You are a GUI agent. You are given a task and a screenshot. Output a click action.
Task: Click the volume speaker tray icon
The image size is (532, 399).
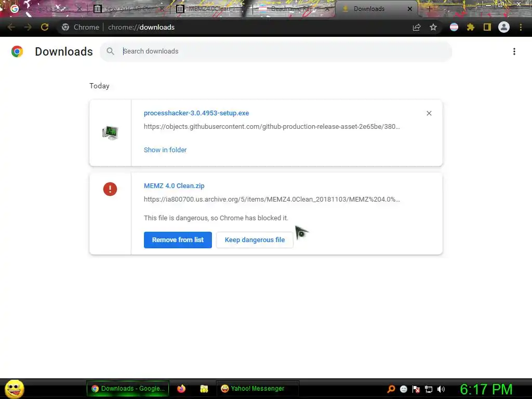[x=441, y=389]
